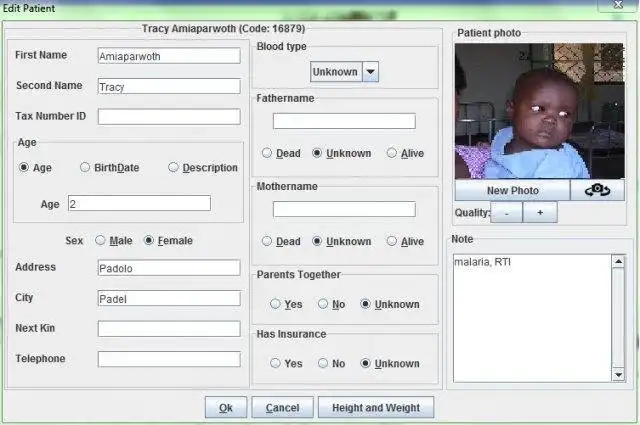Viewport: 640px width, 425px height.
Task: Click the Fathername text field
Action: coord(344,121)
